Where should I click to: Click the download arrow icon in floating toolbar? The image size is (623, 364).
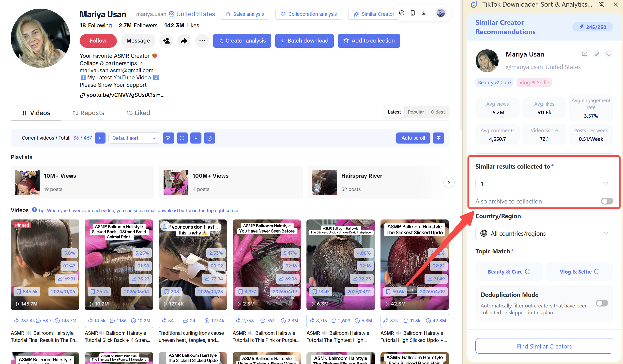pos(424,13)
